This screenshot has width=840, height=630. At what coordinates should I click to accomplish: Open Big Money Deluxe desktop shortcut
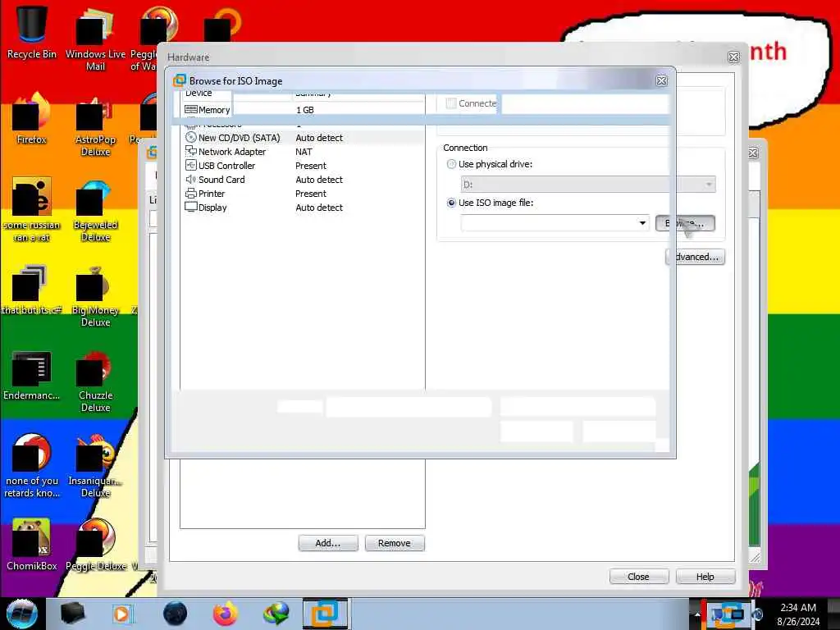[95, 296]
